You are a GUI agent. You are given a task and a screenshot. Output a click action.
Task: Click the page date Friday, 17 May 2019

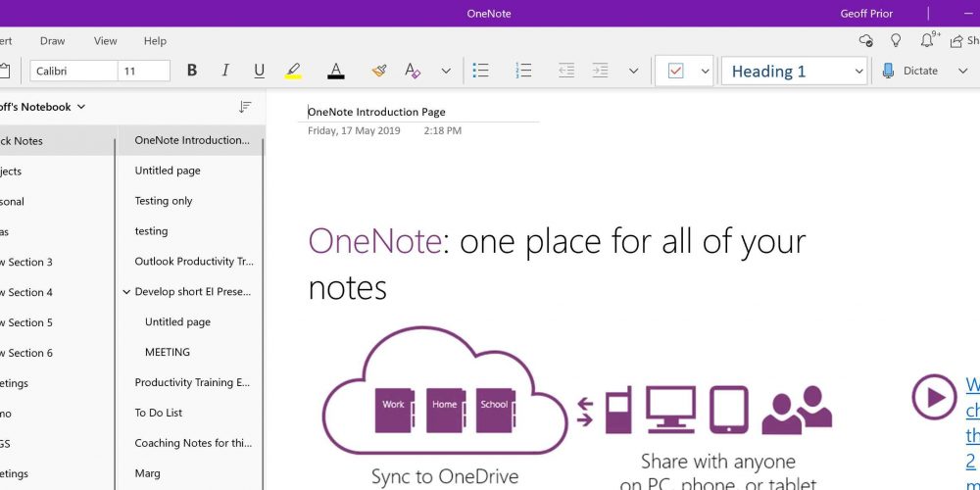click(x=354, y=130)
